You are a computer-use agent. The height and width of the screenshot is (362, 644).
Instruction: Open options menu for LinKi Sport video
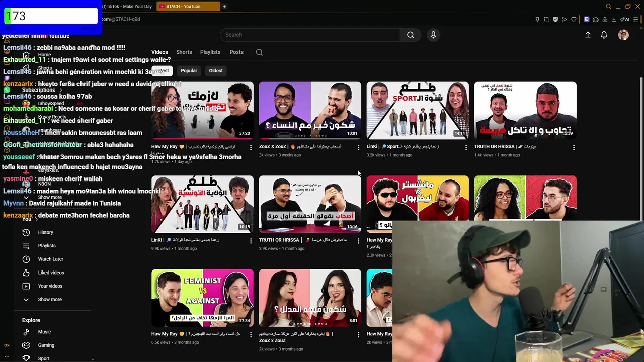(x=466, y=147)
